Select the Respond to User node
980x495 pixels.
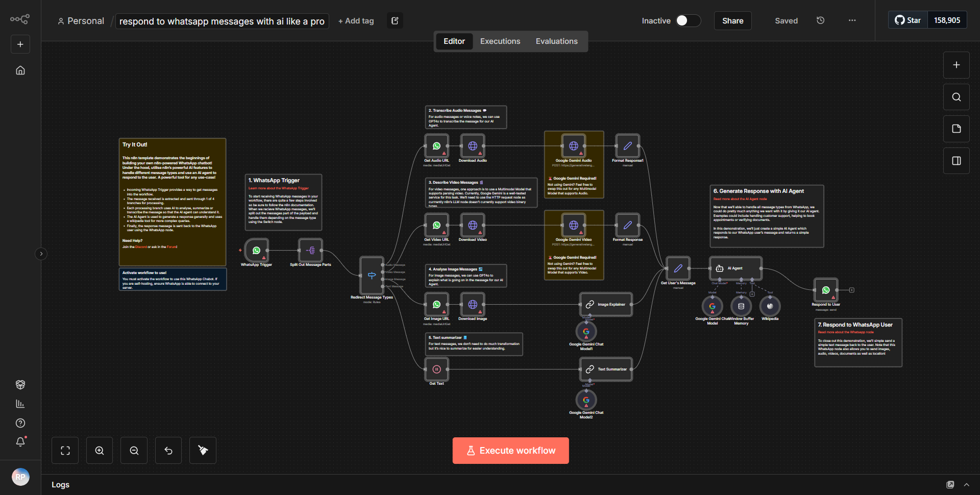(826, 290)
